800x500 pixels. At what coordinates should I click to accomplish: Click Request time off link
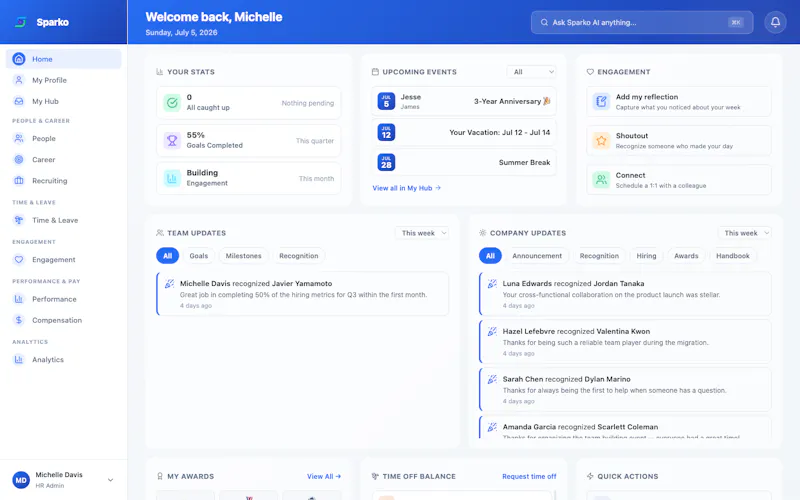tap(529, 476)
